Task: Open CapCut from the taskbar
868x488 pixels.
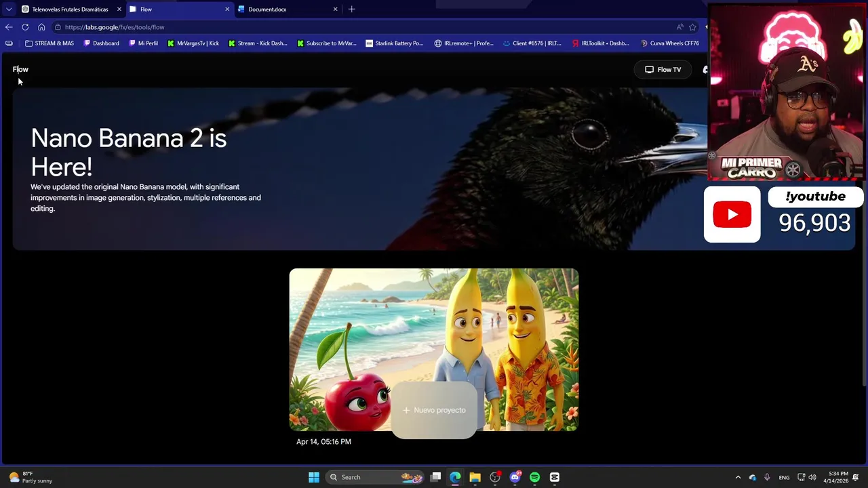Action: point(555,477)
